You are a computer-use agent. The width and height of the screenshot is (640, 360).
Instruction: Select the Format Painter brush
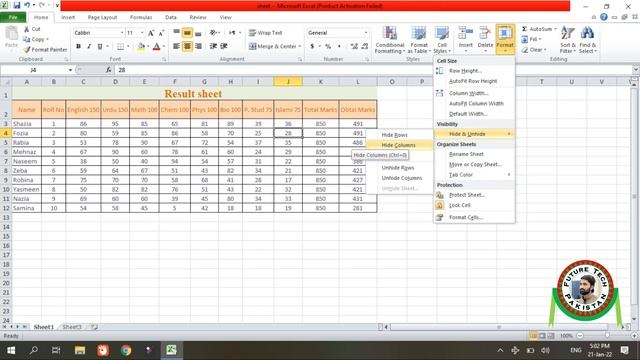click(x=27, y=49)
